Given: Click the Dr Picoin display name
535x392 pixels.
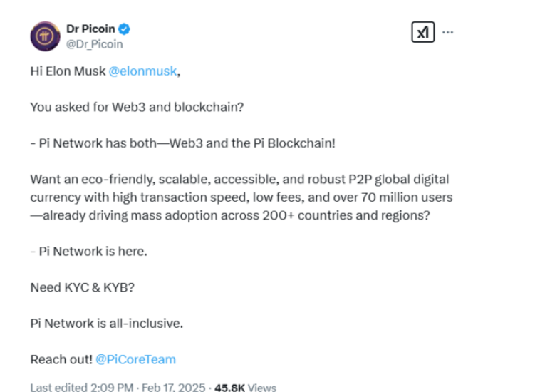Looking at the screenshot, I should [90, 29].
